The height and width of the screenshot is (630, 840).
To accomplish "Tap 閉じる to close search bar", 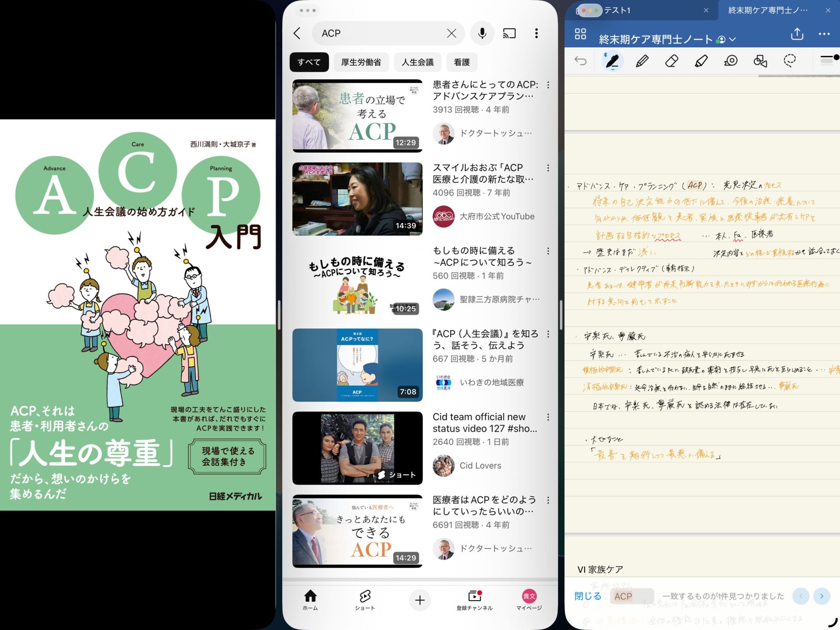I will [x=588, y=596].
